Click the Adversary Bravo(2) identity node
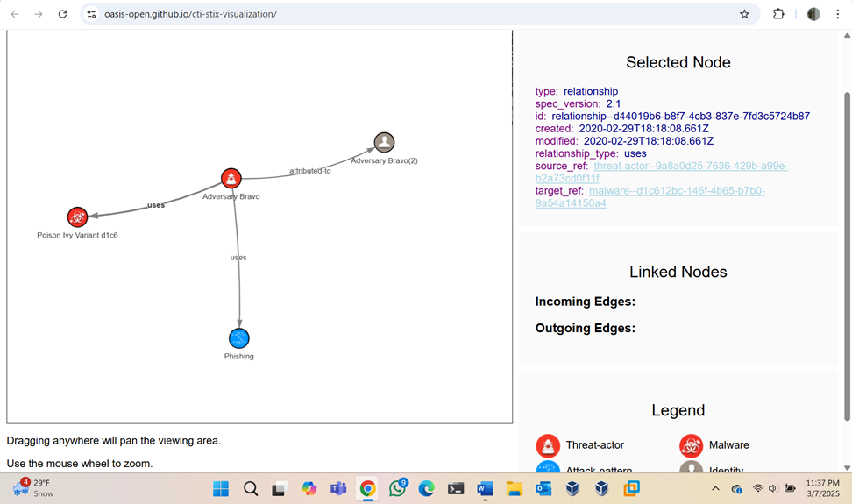This screenshot has width=852, height=504. pyautogui.click(x=384, y=142)
